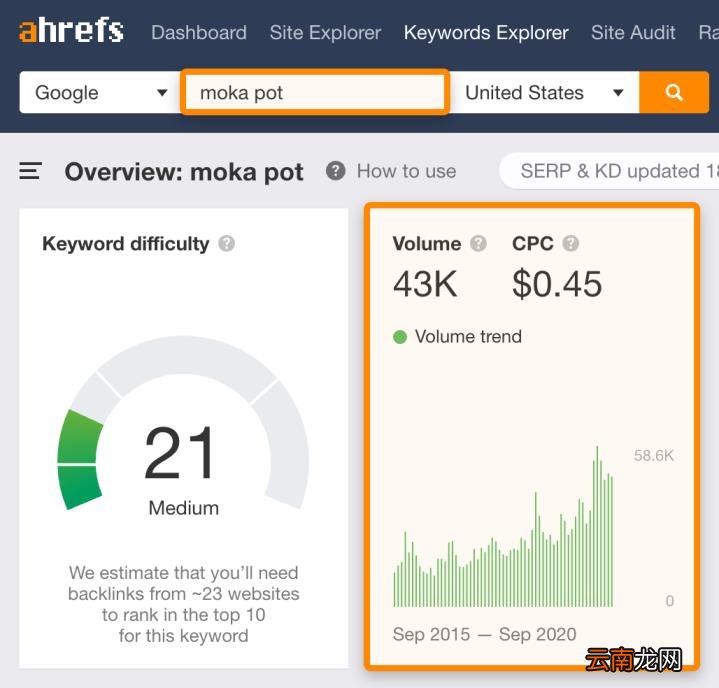Open the Google search engine dropdown
The height and width of the screenshot is (688, 719).
[100, 92]
